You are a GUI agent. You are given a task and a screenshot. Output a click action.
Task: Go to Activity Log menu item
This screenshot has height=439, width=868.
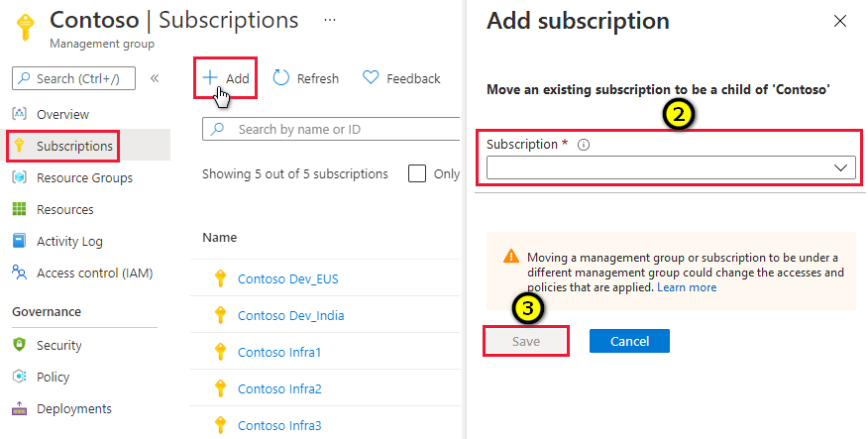[x=69, y=241]
